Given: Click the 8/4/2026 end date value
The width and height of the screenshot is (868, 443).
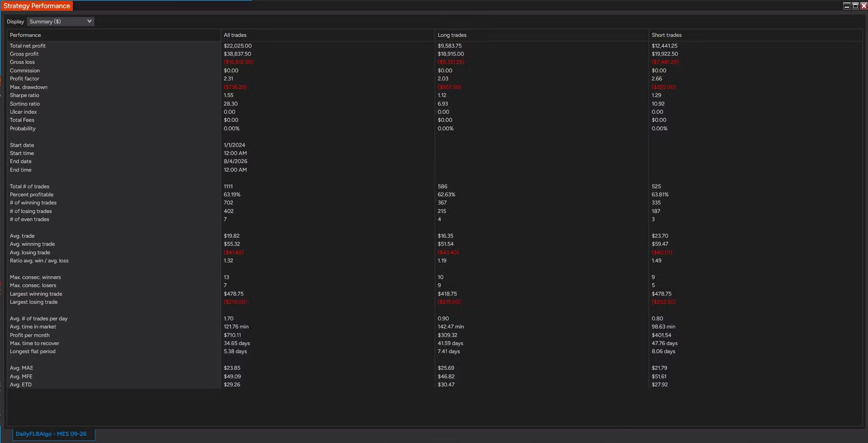Looking at the screenshot, I should pos(236,161).
